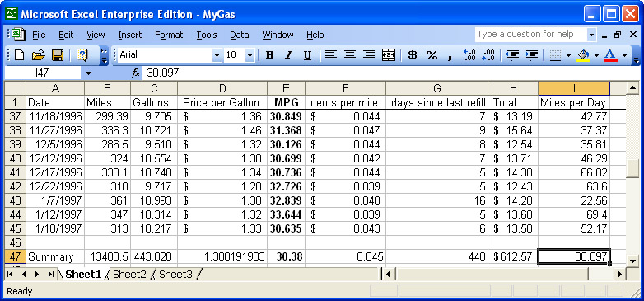Restore workbook window button in menu bar
The height and width of the screenshot is (301, 644).
coord(618,35)
